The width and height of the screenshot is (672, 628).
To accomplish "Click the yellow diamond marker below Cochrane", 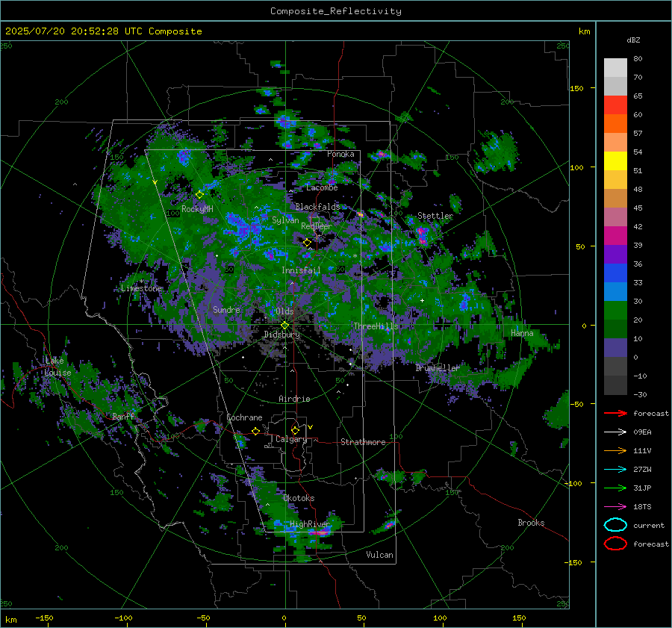I will (x=255, y=431).
